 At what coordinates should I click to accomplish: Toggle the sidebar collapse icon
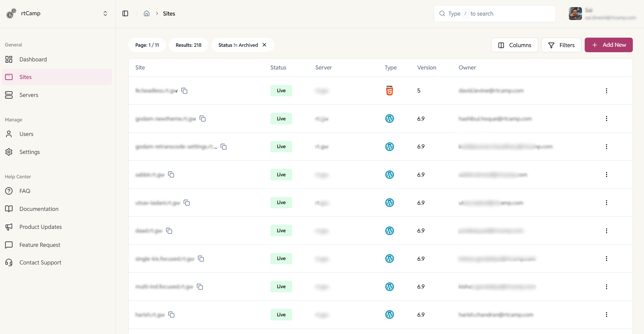[x=125, y=14]
